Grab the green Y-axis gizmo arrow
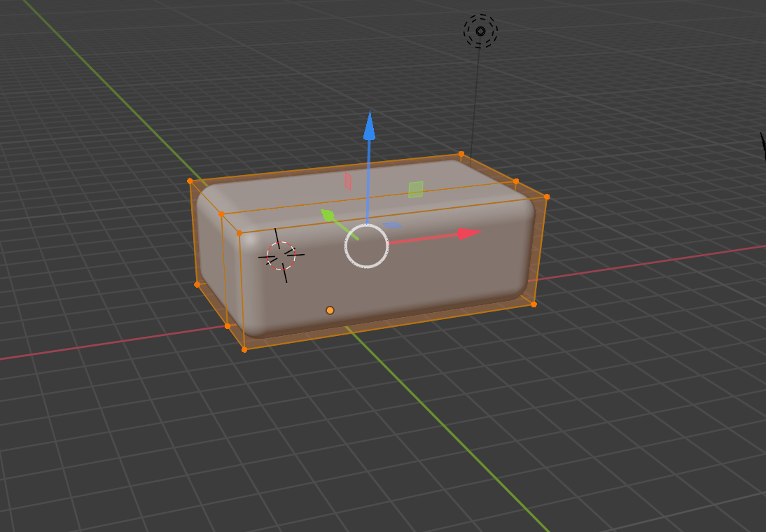The width and height of the screenshot is (766, 532). click(327, 215)
